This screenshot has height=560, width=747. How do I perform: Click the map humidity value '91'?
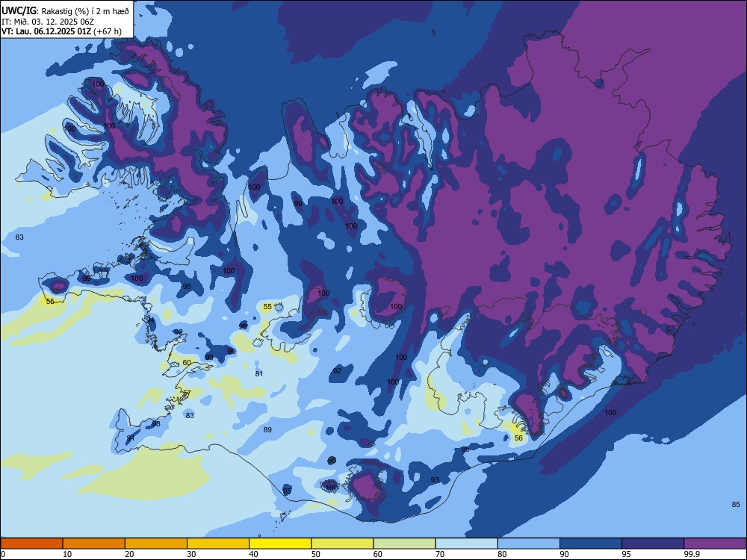[131, 438]
